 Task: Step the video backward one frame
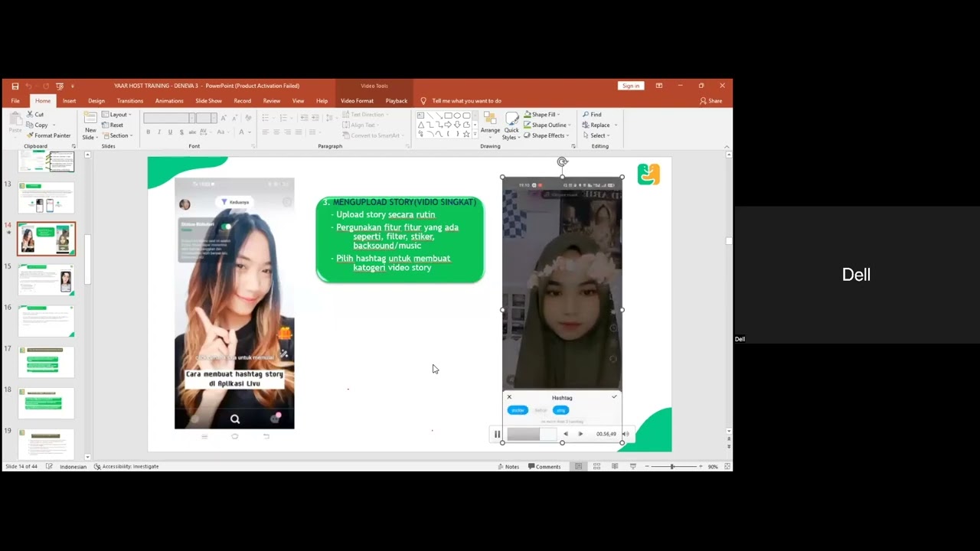(566, 434)
